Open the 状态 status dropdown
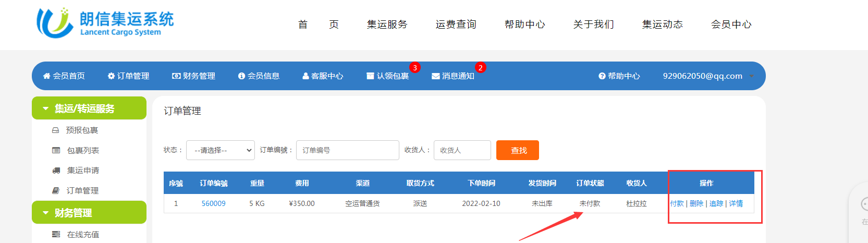This screenshot has height=243, width=868. click(x=220, y=150)
